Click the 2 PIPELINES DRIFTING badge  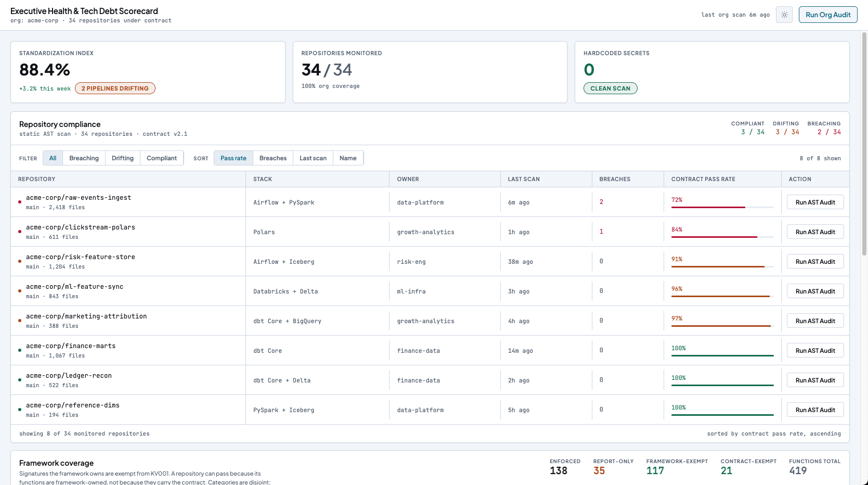tap(115, 88)
